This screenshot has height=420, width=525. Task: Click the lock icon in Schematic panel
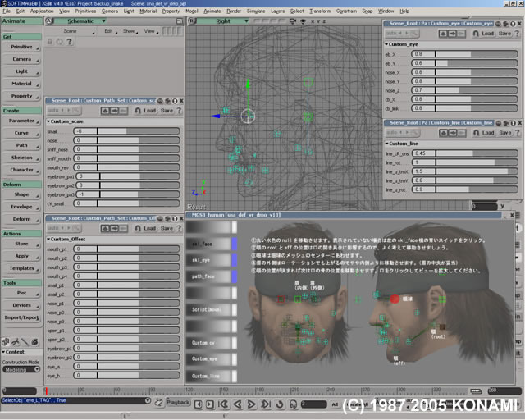coord(49,42)
